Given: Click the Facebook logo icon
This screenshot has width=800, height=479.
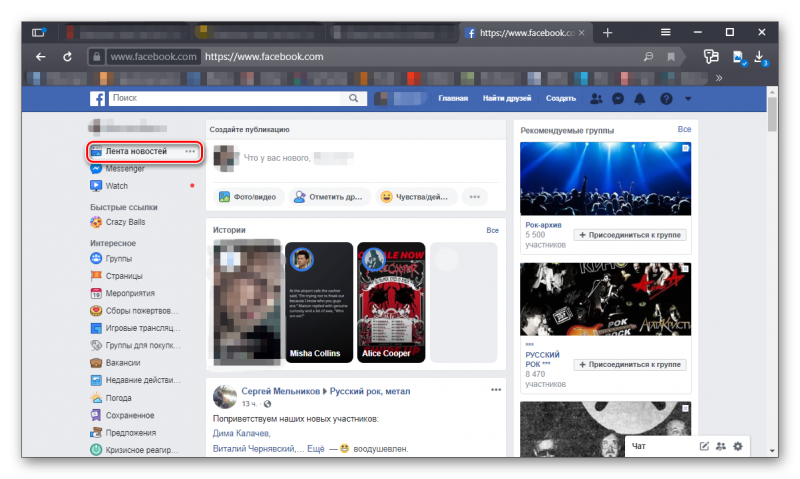Looking at the screenshot, I should [x=97, y=98].
